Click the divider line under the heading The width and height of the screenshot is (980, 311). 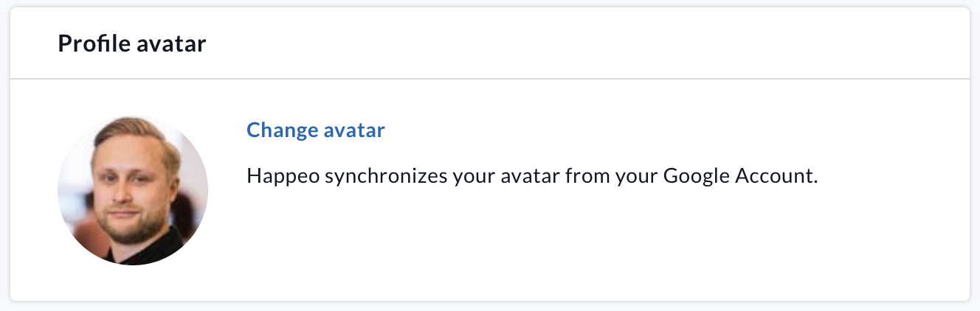pyautogui.click(x=490, y=78)
